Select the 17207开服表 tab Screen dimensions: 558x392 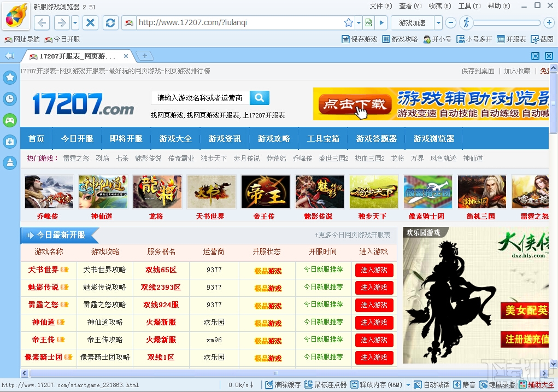[x=77, y=56]
